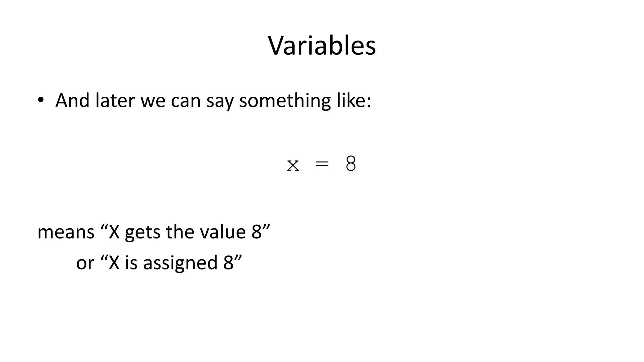Click the word "means"
Screen dimensions: 644x362
click(x=66, y=232)
